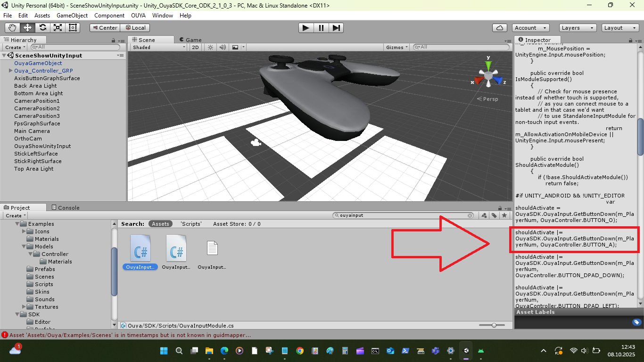644x362 pixels.
Task: Open File Explorer from taskbar
Action: pyautogui.click(x=209, y=351)
